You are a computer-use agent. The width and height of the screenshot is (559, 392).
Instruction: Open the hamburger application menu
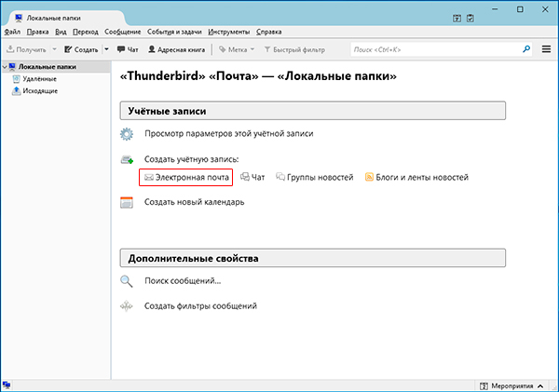click(x=546, y=49)
